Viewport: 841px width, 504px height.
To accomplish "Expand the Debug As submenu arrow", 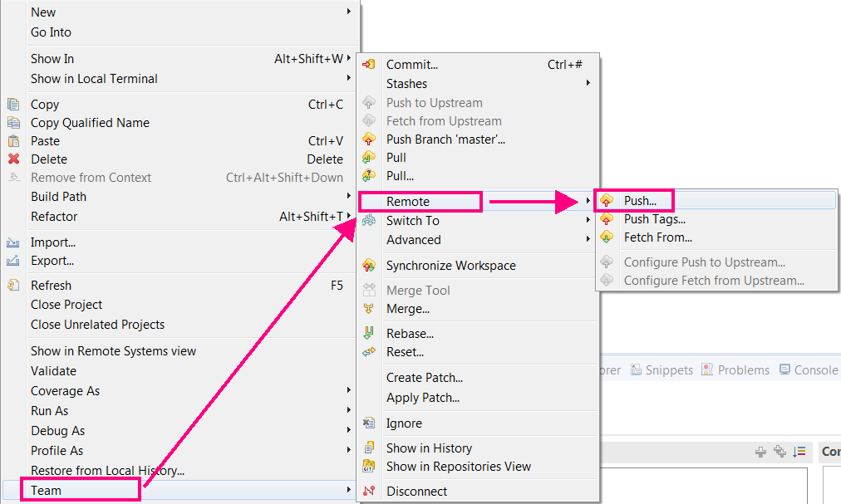I will [x=349, y=429].
